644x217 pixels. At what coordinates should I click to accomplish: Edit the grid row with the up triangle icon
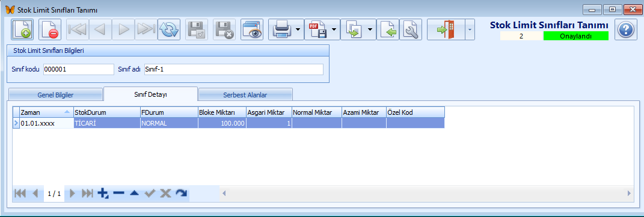pyautogui.click(x=134, y=194)
